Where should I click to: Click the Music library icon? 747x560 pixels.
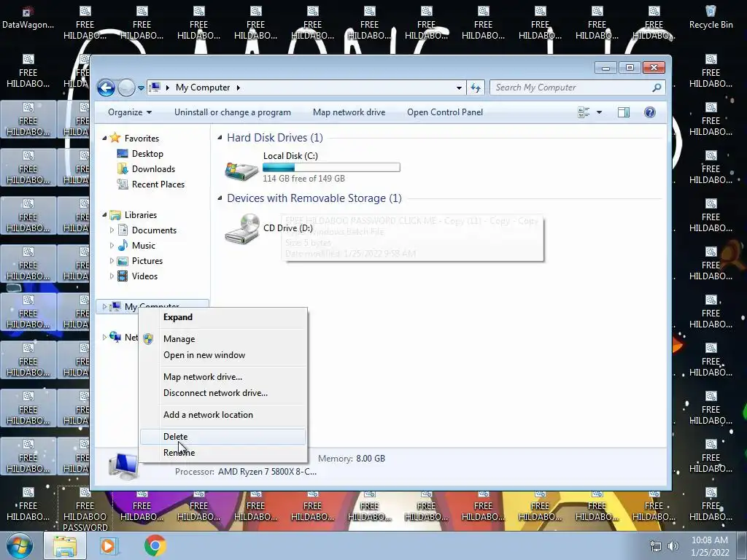[123, 246]
